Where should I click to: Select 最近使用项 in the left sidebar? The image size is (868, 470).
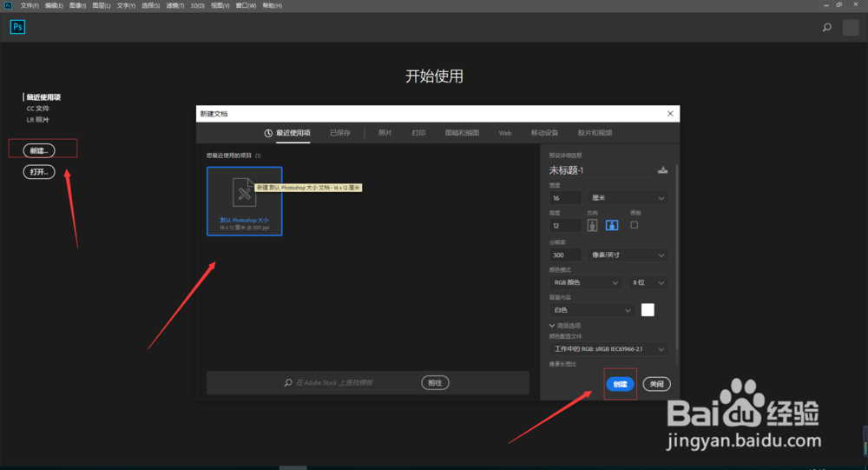coord(43,97)
